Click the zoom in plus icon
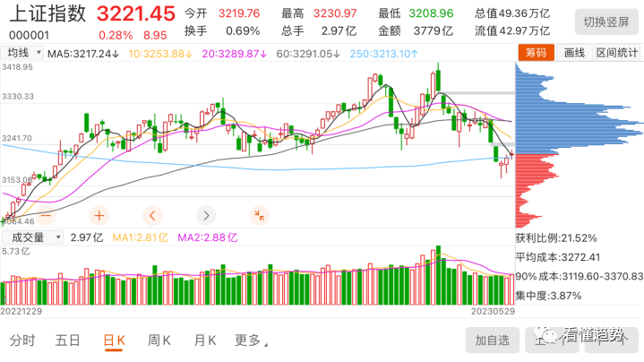This screenshot has height=362, width=644. coord(99,215)
